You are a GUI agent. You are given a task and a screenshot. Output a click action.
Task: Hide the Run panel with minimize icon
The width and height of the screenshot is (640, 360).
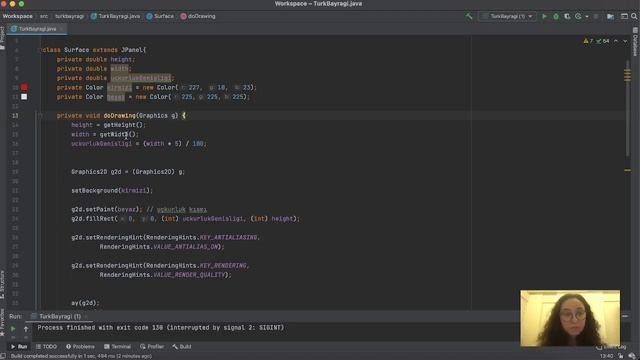(625, 316)
